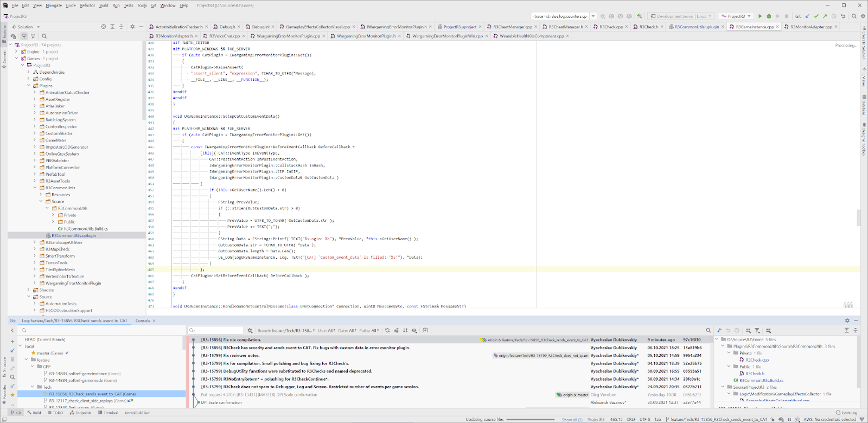Start debugging with the green bug icon
Image resolution: width=868 pixels, height=423 pixels.
tap(769, 16)
